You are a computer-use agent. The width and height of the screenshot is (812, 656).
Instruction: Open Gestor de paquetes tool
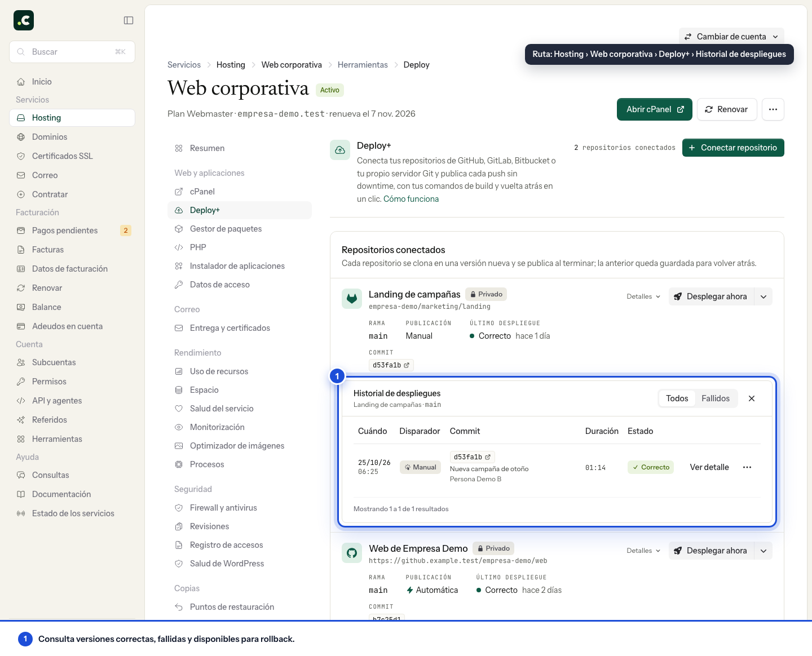pos(240,229)
